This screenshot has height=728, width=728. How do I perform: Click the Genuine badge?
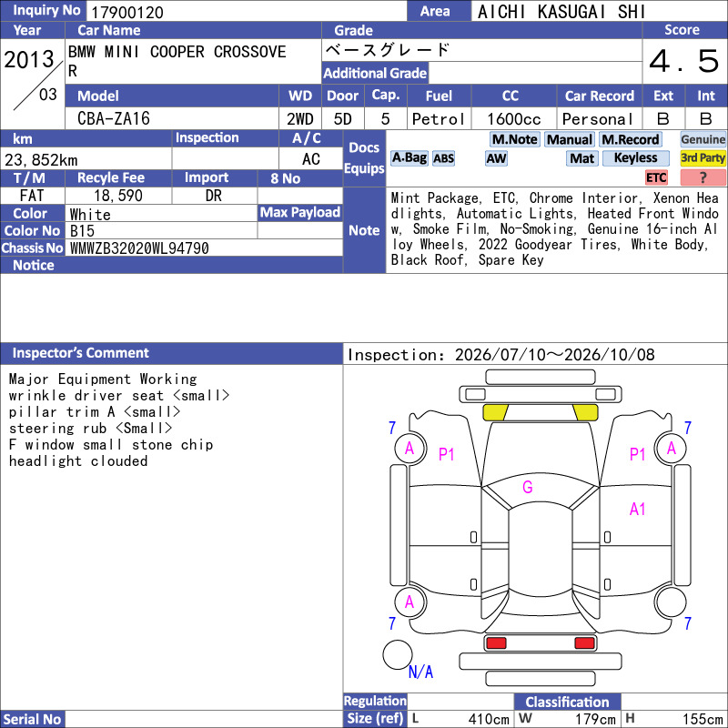coord(703,139)
